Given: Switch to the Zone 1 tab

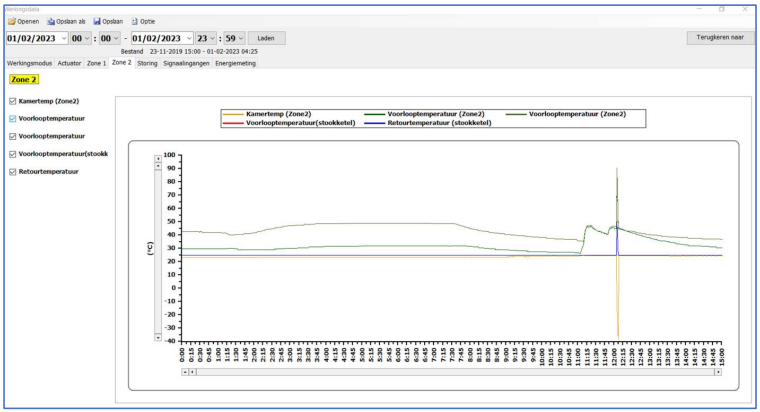Looking at the screenshot, I should point(97,63).
